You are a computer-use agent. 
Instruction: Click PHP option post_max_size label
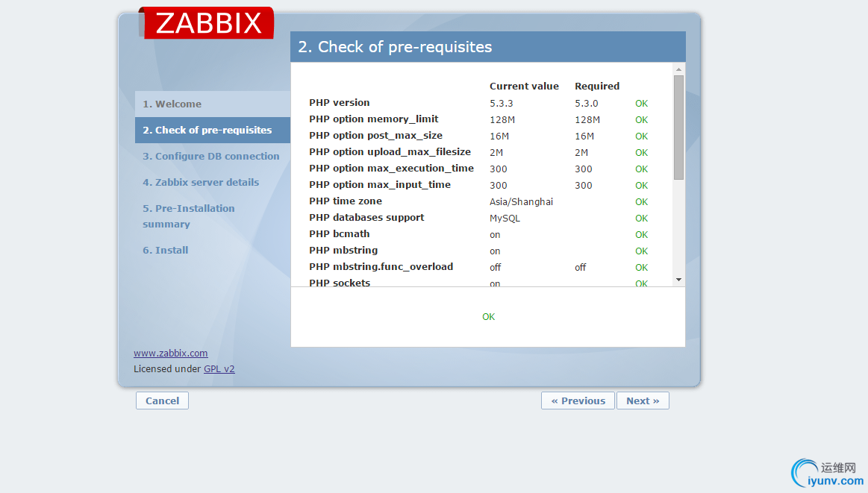point(376,136)
